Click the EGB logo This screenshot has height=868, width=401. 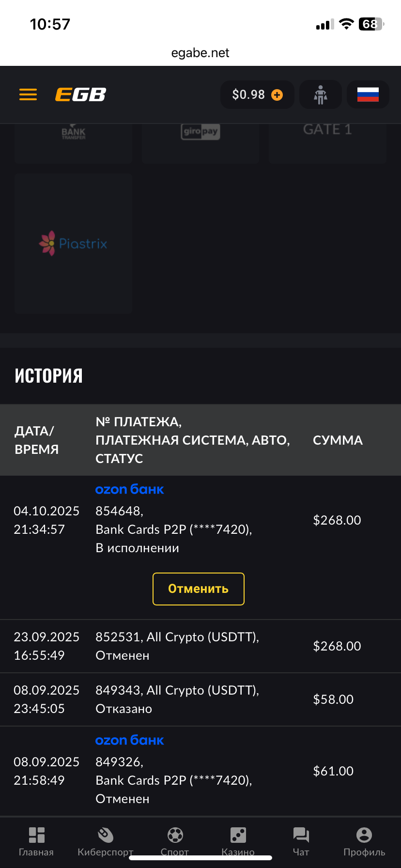(80, 94)
